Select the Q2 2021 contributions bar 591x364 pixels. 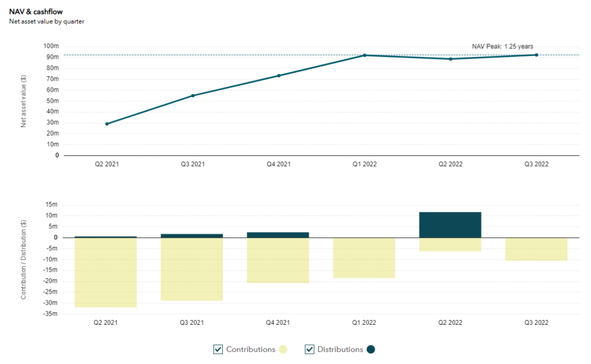[x=107, y=271]
